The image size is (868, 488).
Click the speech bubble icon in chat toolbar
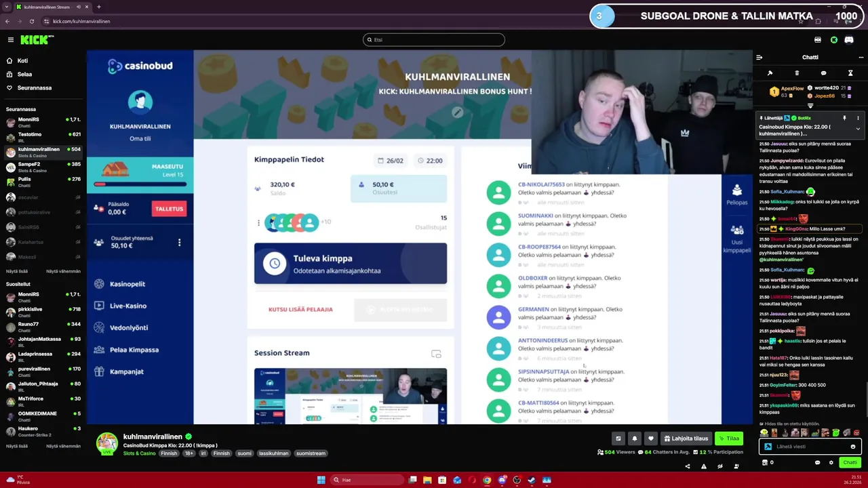pyautogui.click(x=823, y=73)
